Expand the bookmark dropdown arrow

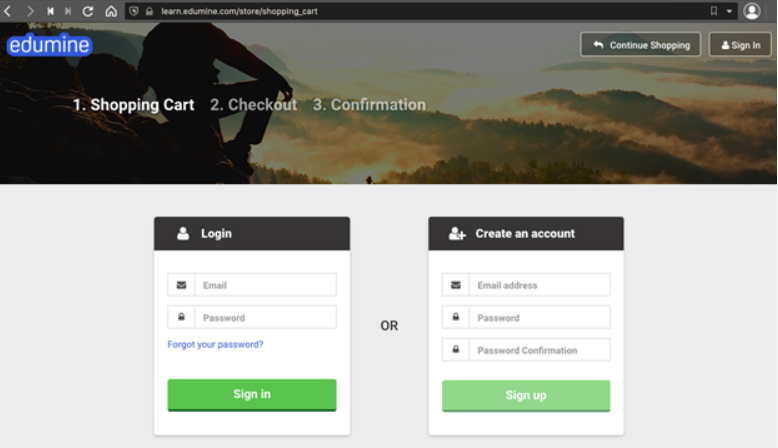[x=729, y=11]
